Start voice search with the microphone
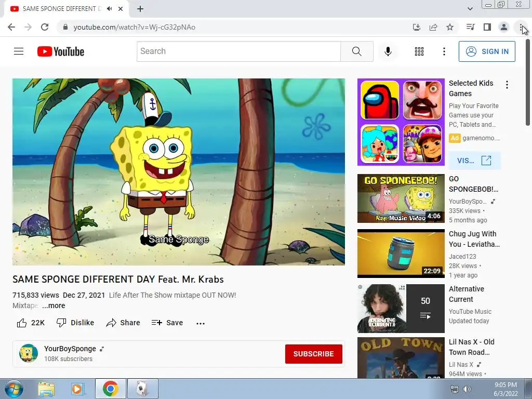This screenshot has width=532, height=399. (x=388, y=51)
